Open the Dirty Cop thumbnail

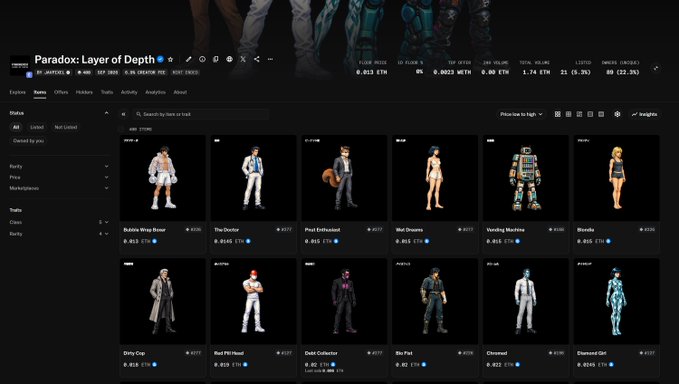[x=163, y=301]
